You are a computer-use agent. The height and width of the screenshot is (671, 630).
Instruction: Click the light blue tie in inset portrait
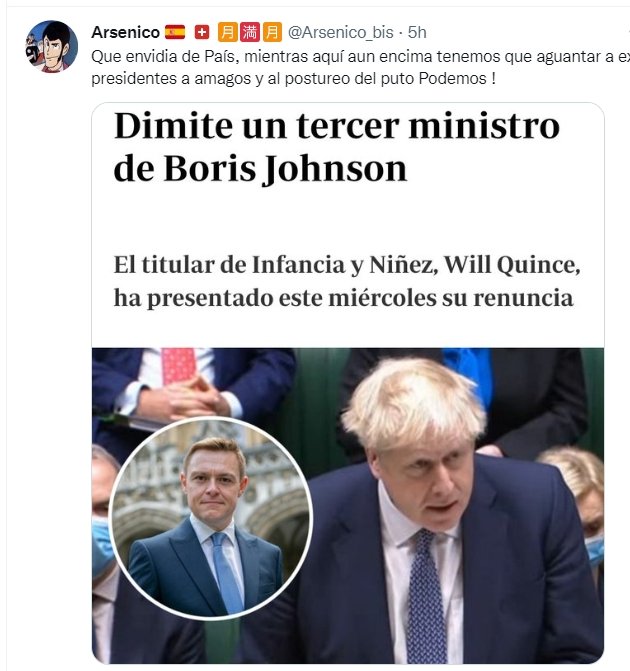point(227,571)
